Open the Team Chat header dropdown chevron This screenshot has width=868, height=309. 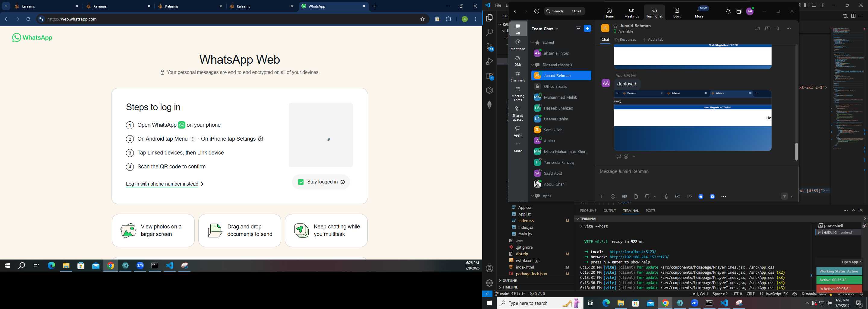[557, 29]
